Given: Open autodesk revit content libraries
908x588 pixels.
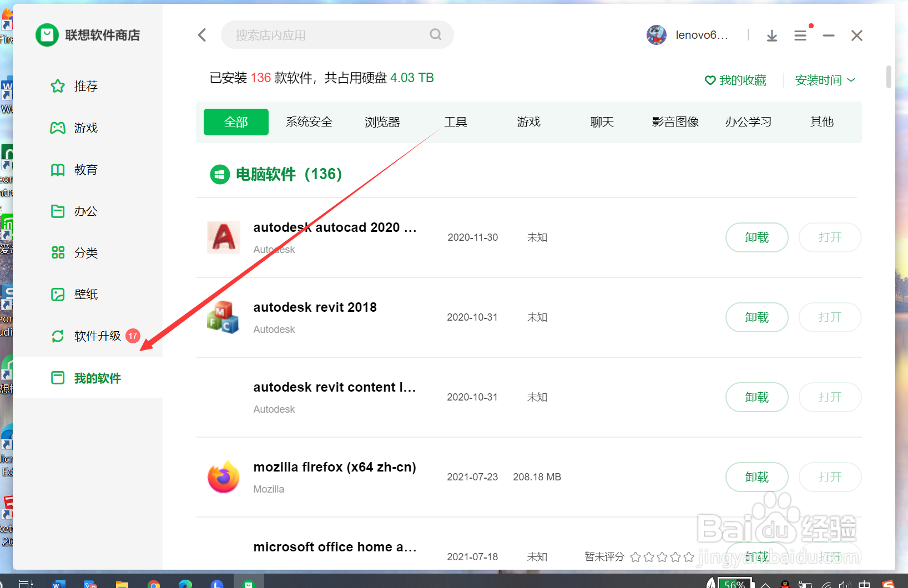Looking at the screenshot, I should [x=830, y=397].
